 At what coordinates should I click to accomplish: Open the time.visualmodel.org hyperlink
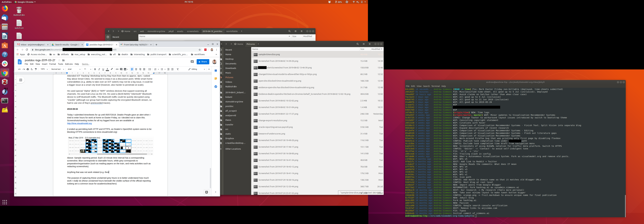79,123
